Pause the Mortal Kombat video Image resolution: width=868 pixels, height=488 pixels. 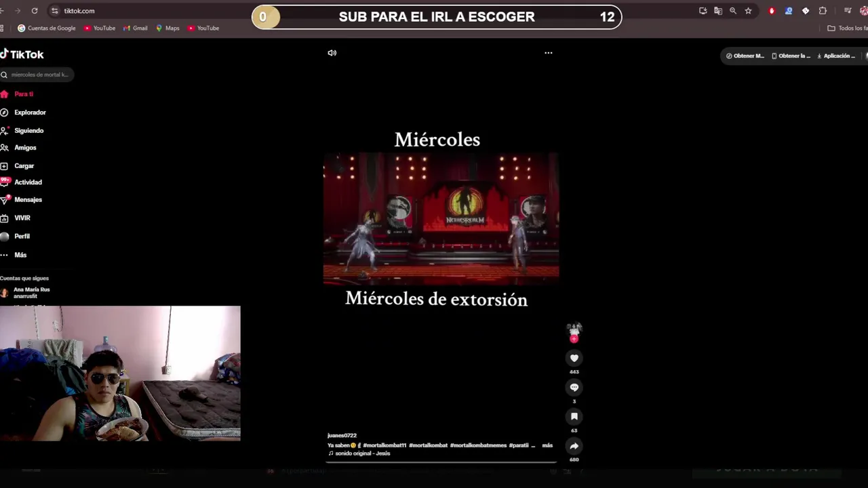(x=441, y=218)
